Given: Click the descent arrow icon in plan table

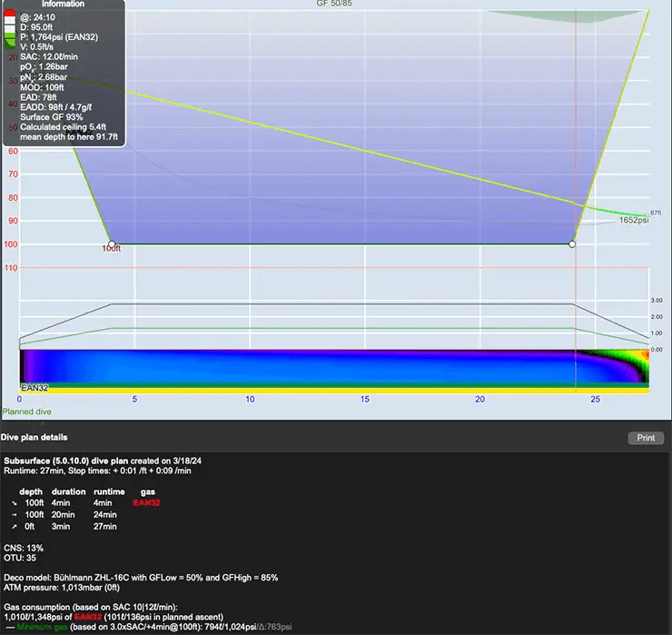Looking at the screenshot, I should coord(15,503).
